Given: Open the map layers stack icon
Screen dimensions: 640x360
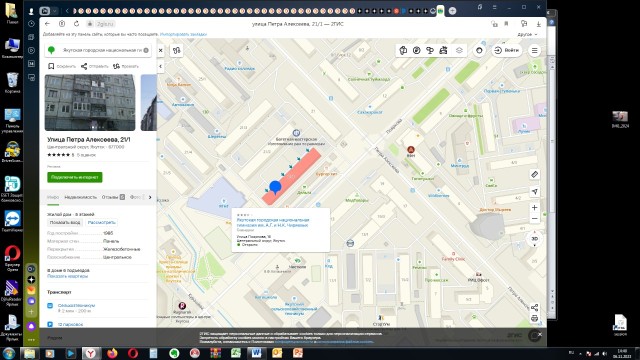Looking at the screenshot, I should [x=459, y=50].
